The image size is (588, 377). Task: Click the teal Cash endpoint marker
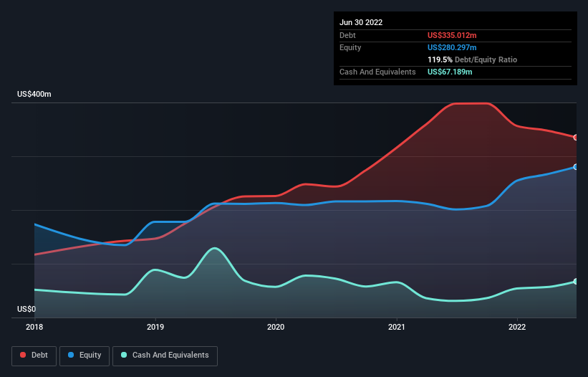point(576,282)
